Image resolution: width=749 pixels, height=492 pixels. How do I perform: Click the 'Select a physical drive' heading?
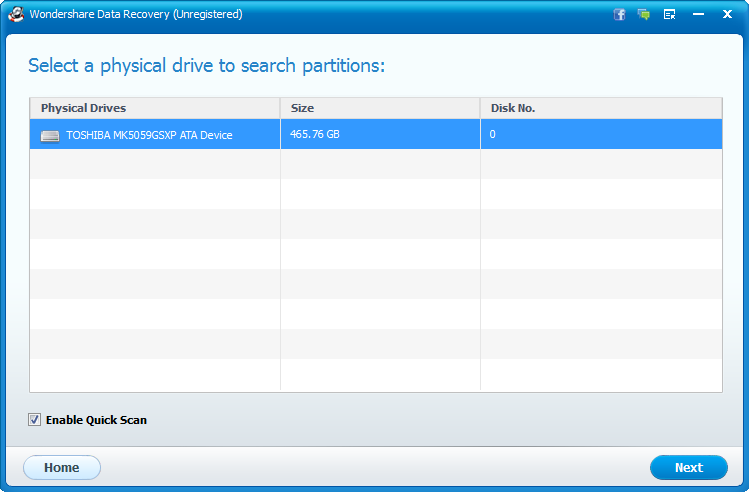coord(207,66)
